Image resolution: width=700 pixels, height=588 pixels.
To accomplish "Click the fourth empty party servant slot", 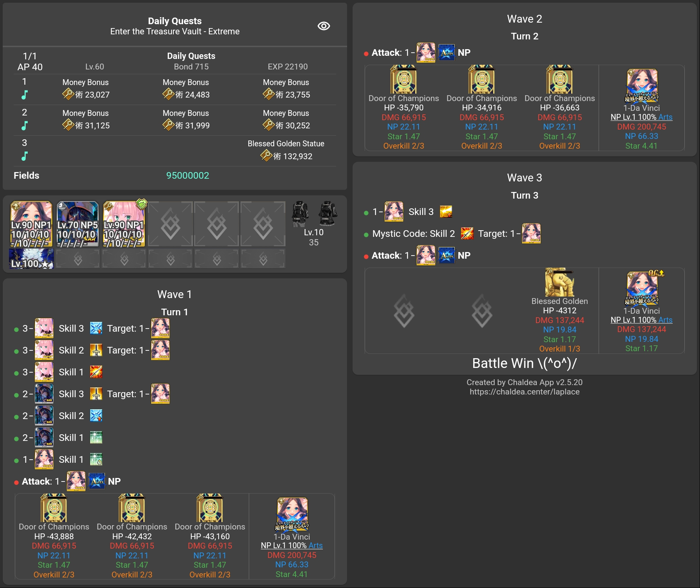I will click(x=171, y=224).
